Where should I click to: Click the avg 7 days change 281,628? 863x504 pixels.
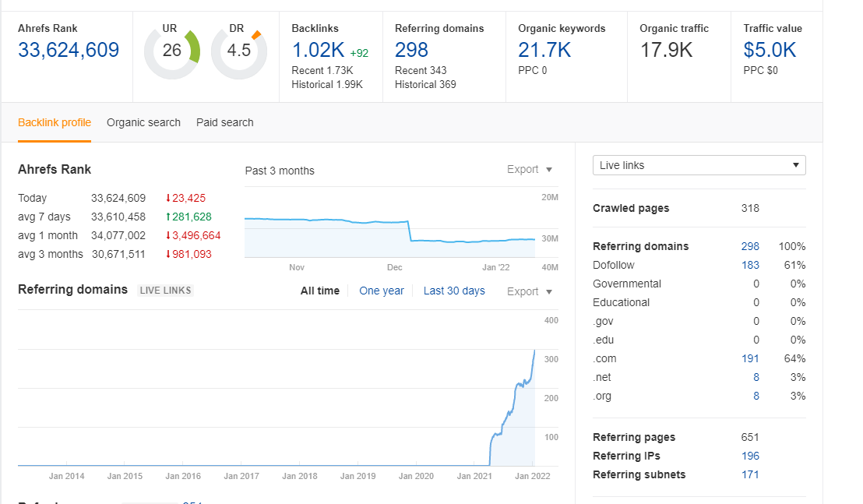[x=188, y=217]
